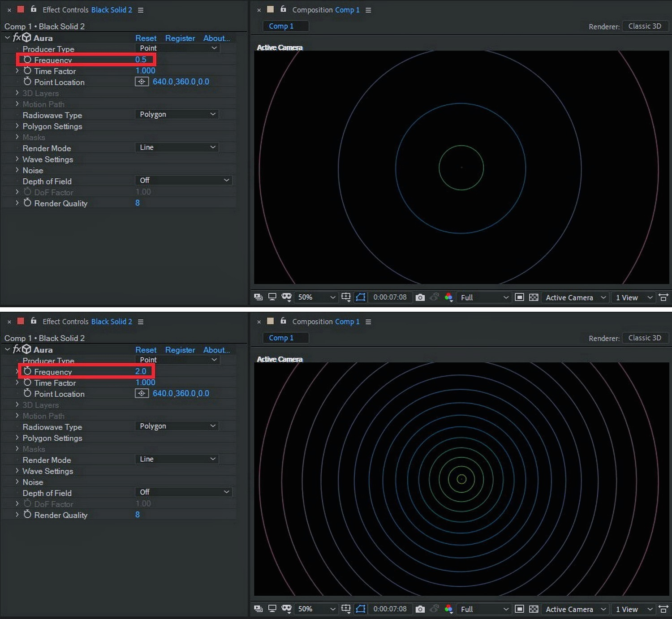Open lower Effect Controls panel hamburger menu

click(x=141, y=322)
